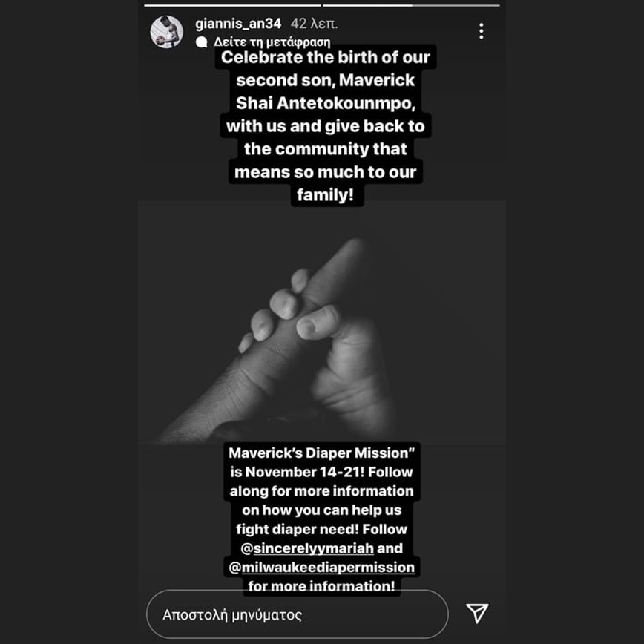Open the @milwaukeediapermission mention
The image size is (644, 644).
click(321, 567)
